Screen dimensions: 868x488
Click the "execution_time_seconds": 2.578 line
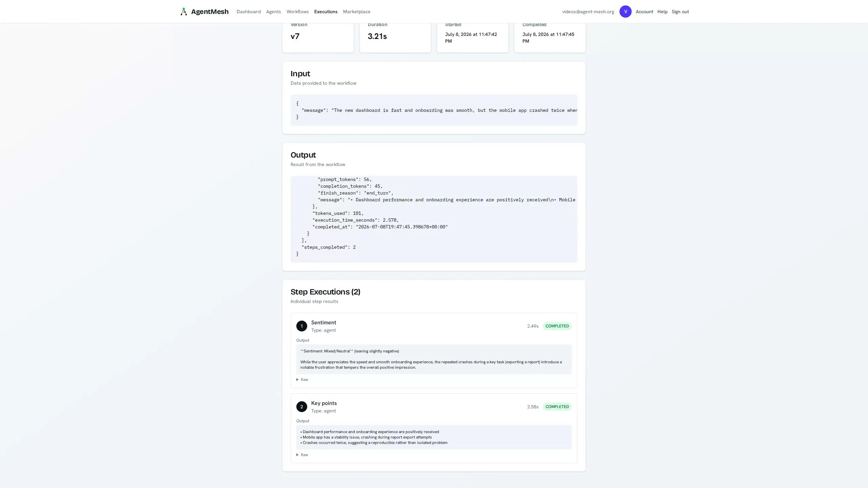355,220
